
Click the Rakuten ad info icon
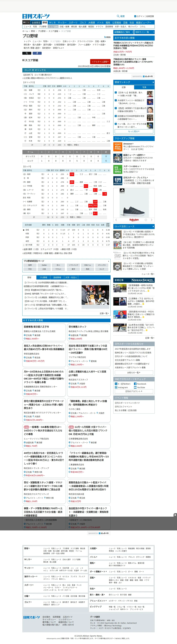146,220
